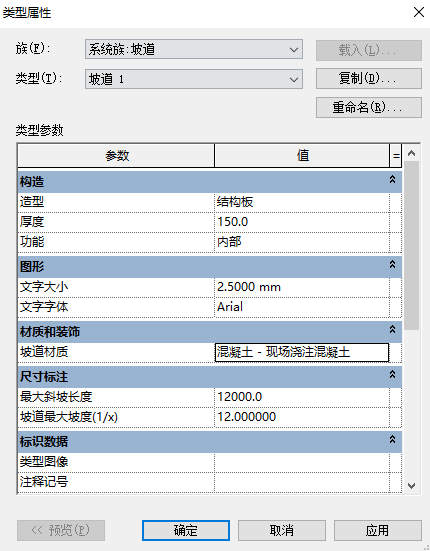Edit 最大斜坡长度 value 12000.0
The width and height of the screenshot is (430, 551).
coord(302,397)
